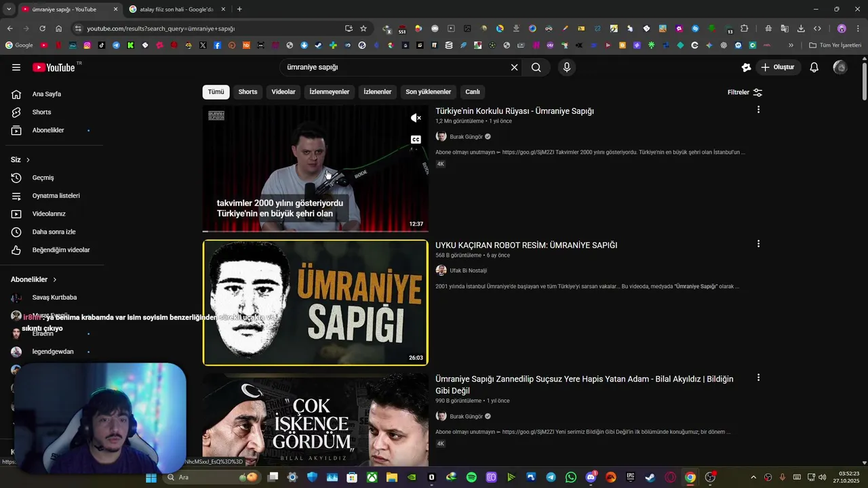Open the account avatar menu
This screenshot has width=868, height=488.
coord(840,67)
